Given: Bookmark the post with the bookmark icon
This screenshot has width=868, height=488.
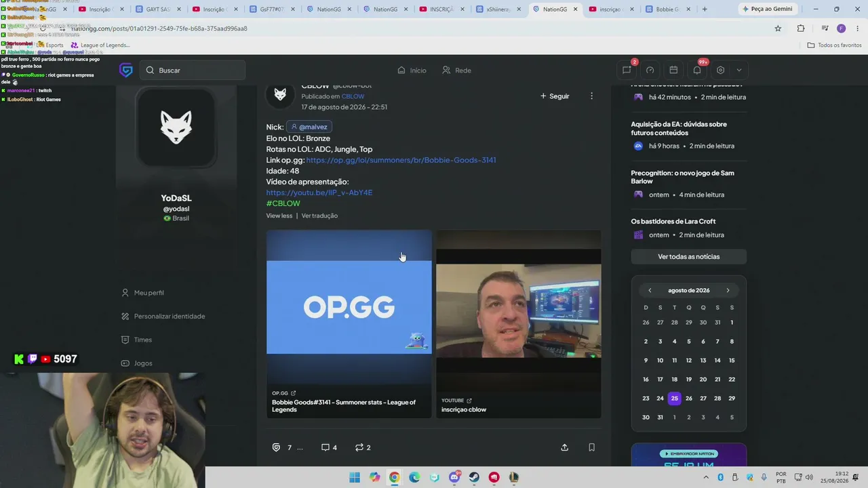Looking at the screenshot, I should click(591, 447).
